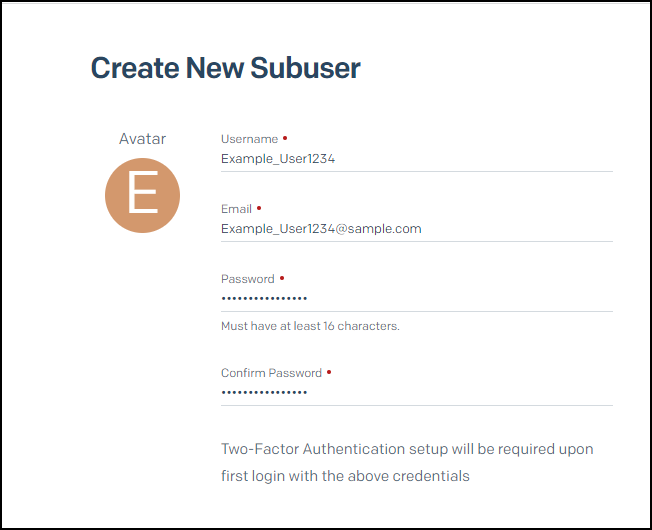Click the 16 characters password hint
Image resolution: width=652 pixels, height=530 pixels.
310,326
